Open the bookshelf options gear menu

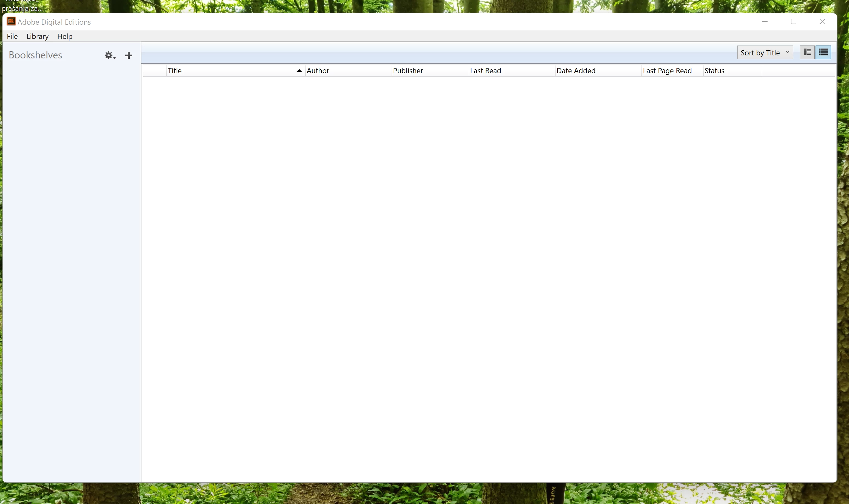pos(110,55)
